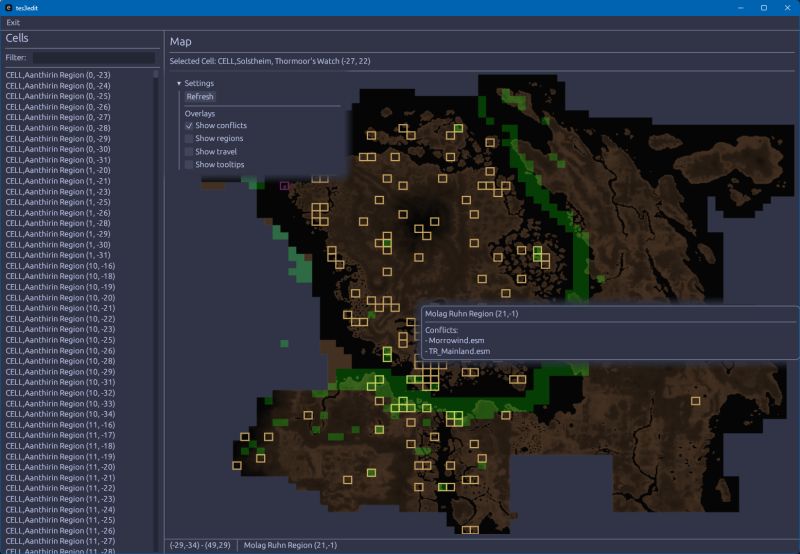Viewport: 800px width, 554px height.
Task: Select CELL,Aanthirin Region (0, -24)
Action: 58,86
